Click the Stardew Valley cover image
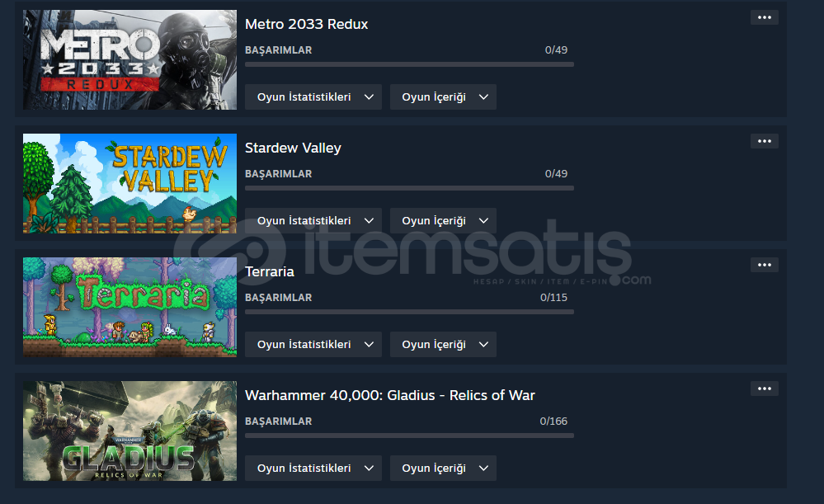 pos(129,183)
